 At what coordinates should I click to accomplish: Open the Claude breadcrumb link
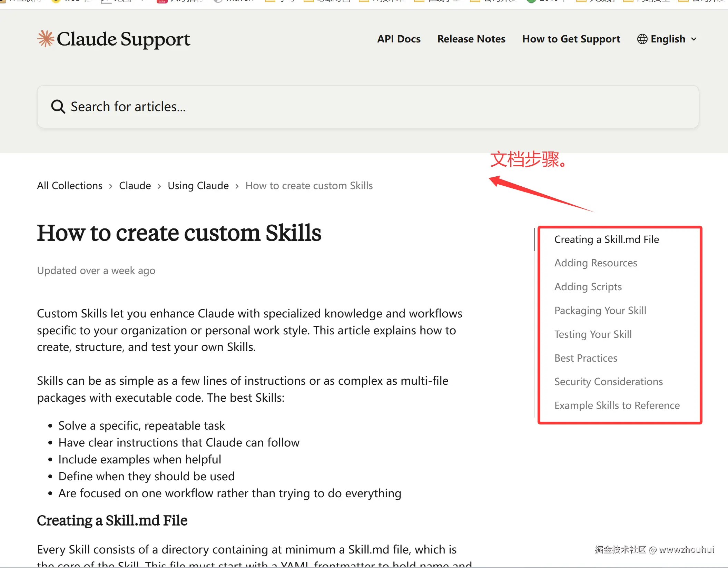click(x=135, y=186)
